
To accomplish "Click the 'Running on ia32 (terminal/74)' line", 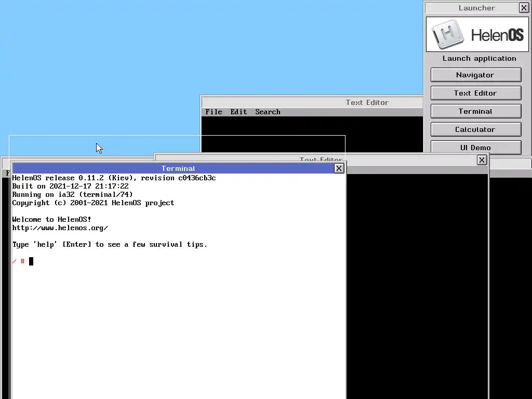I will pos(73,195).
